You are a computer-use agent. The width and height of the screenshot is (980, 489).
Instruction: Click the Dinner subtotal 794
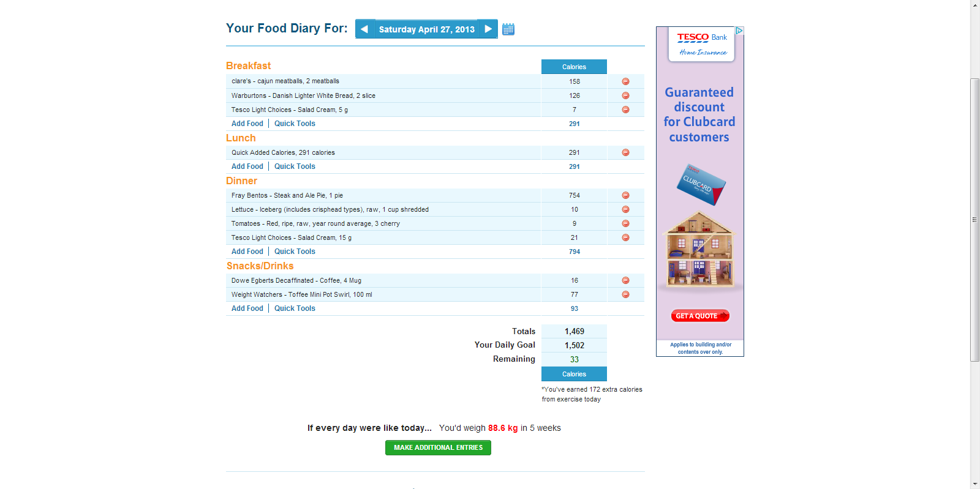click(575, 252)
